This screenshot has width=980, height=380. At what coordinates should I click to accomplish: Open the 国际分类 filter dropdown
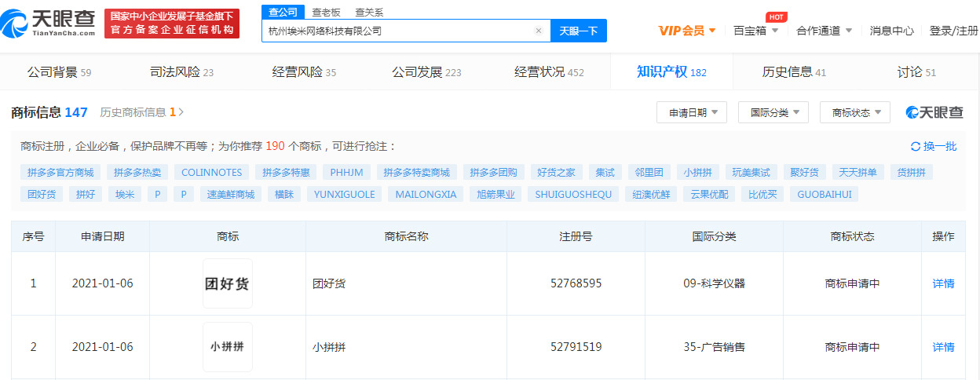coord(773,112)
